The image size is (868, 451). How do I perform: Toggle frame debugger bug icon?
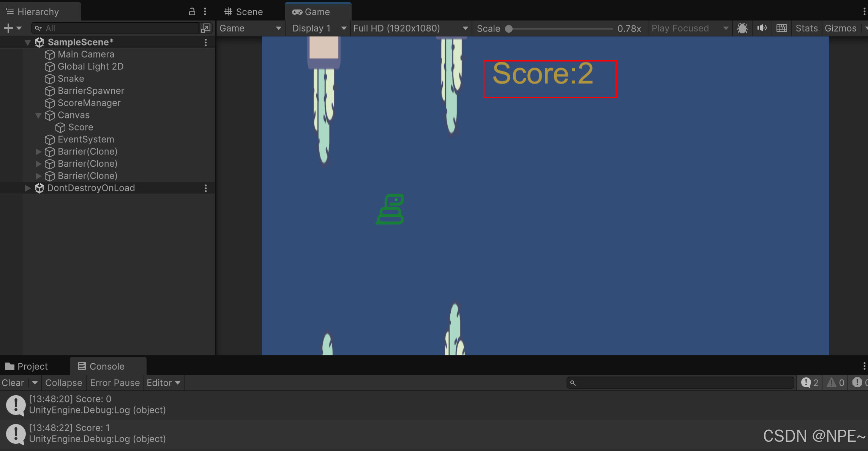pos(742,28)
